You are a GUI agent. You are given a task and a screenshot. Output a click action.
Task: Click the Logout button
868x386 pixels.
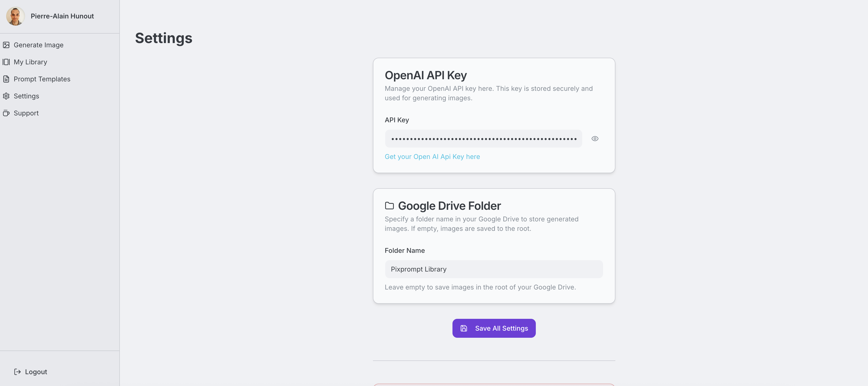click(36, 372)
